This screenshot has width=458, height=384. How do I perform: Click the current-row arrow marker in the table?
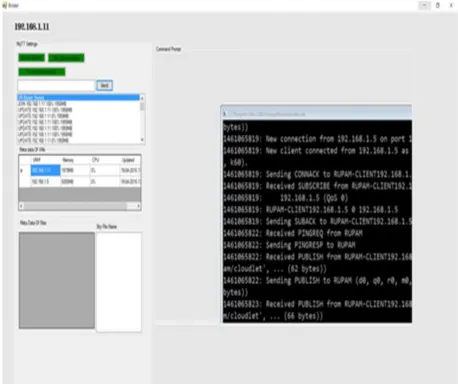click(22, 171)
